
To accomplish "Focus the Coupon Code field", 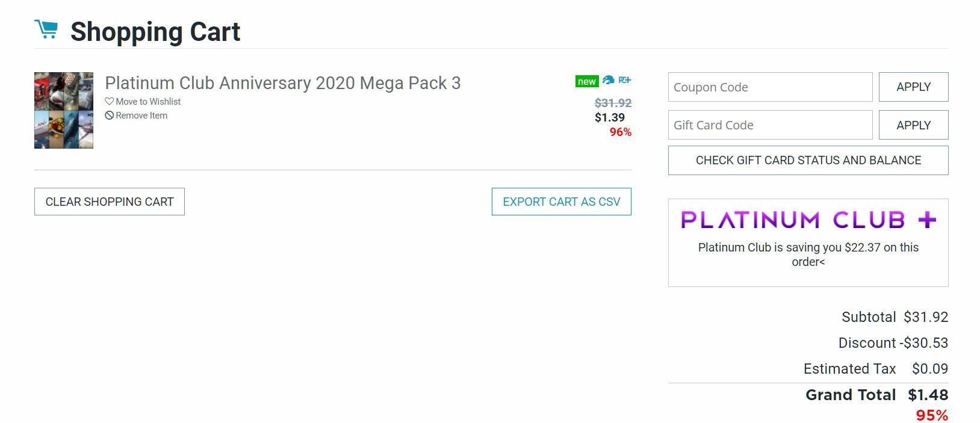I will [770, 87].
